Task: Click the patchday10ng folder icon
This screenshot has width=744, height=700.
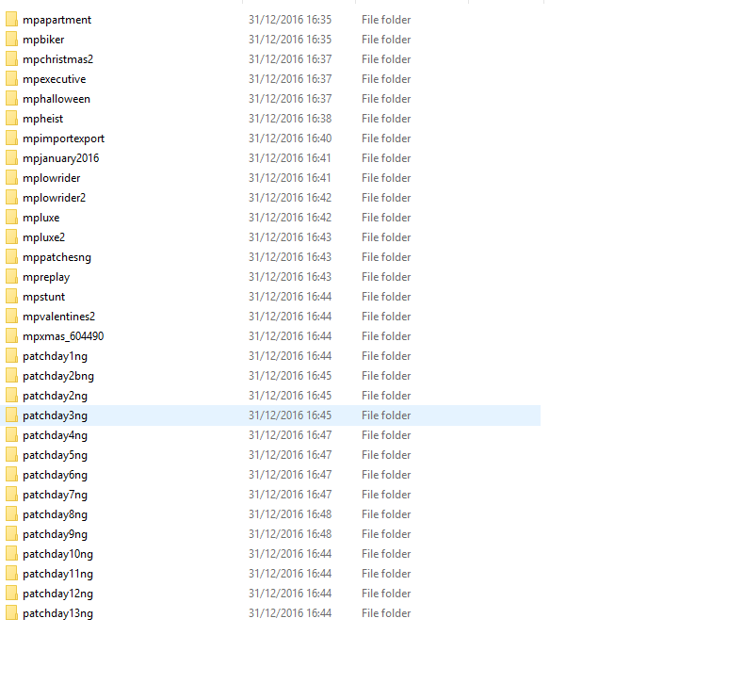Action: click(12, 554)
